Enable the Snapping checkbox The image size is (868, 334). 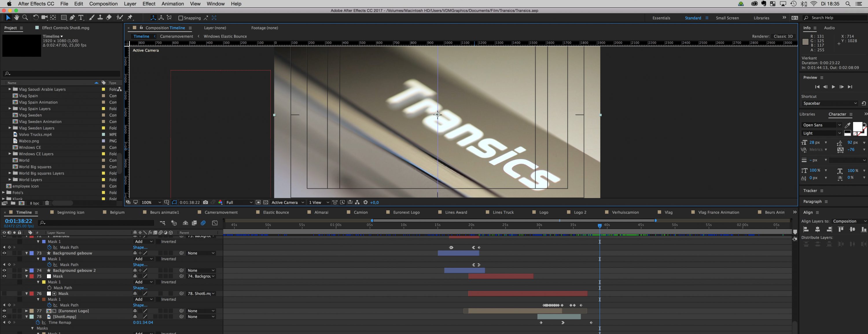tap(181, 18)
